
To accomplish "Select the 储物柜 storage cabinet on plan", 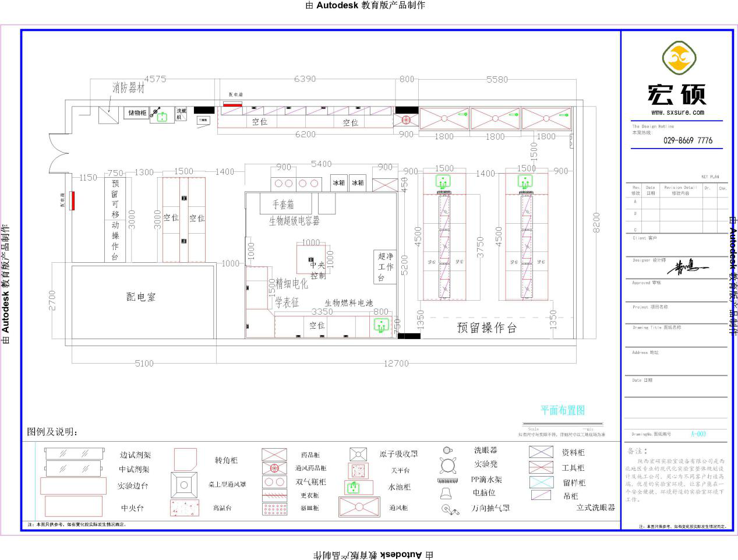I will pos(137,112).
